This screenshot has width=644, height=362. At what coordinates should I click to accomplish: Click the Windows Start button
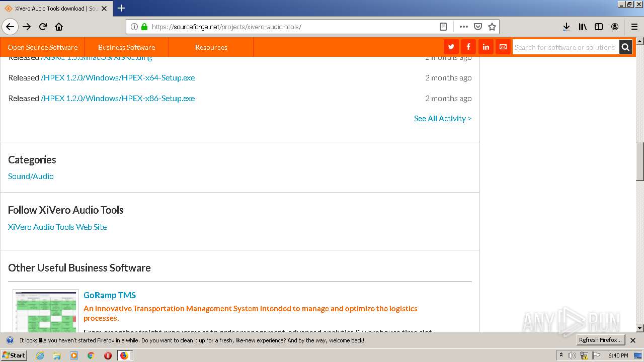tap(14, 355)
